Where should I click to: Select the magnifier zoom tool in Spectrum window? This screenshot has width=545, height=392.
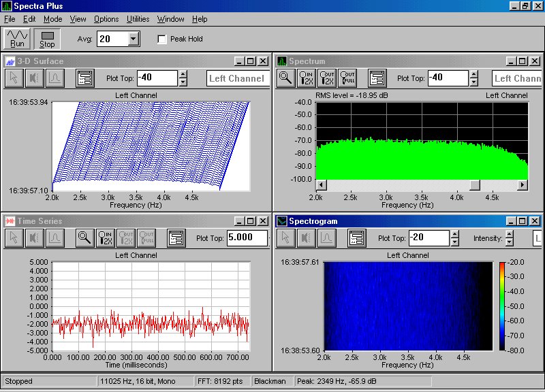[285, 78]
